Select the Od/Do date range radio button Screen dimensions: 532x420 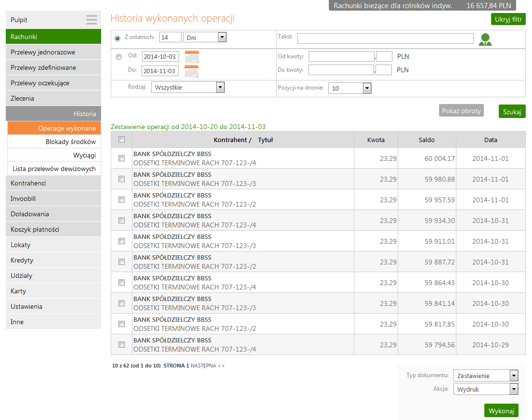(x=119, y=57)
